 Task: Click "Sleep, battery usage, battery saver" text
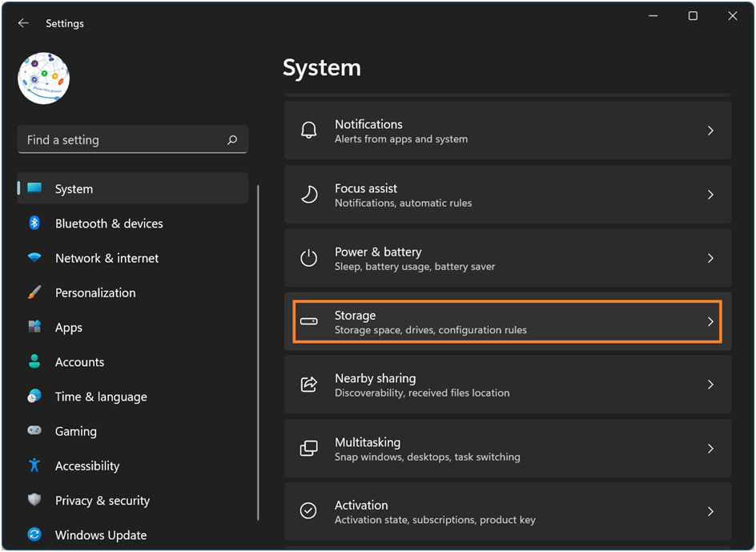(415, 266)
